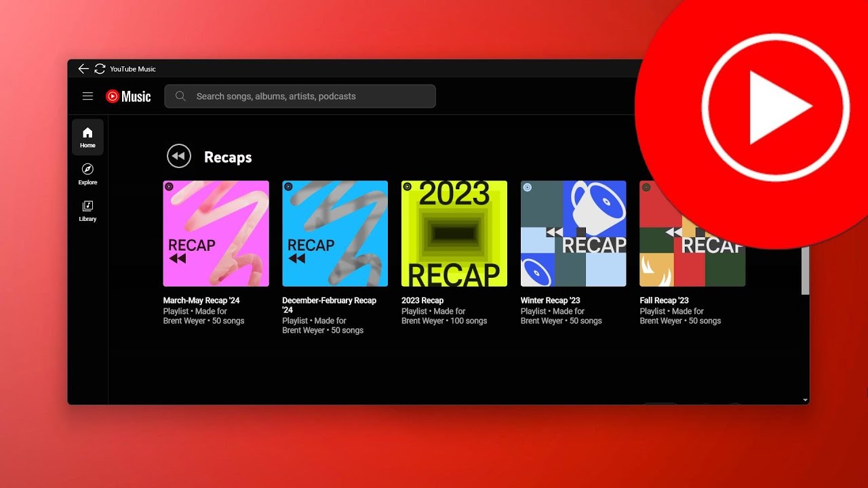Reload the page with the refresh icon
The image size is (868, 488).
[100, 68]
